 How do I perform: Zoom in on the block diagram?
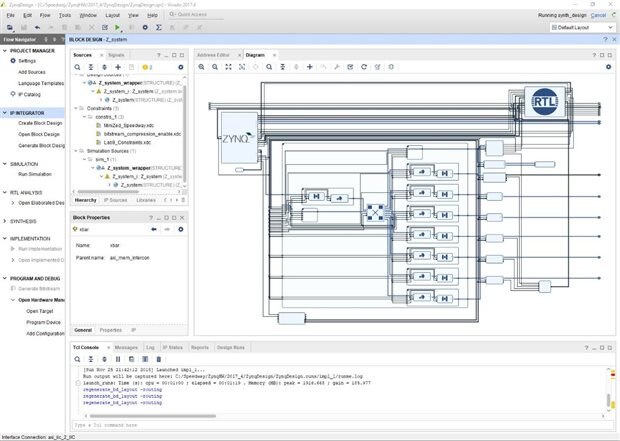click(203, 66)
